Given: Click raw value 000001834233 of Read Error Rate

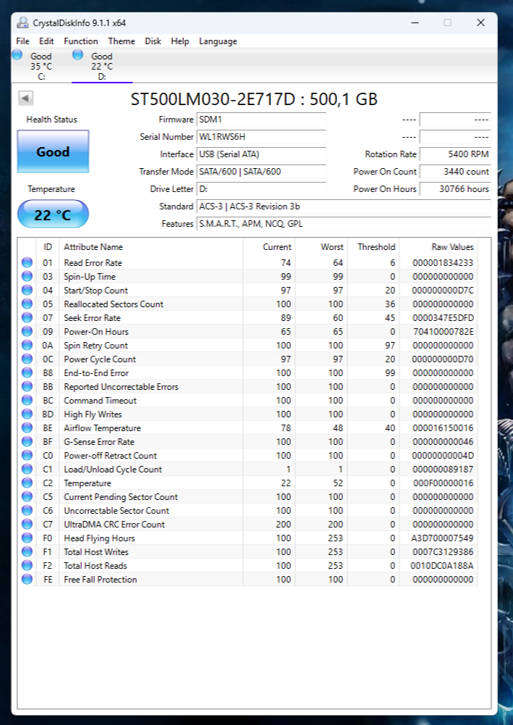Looking at the screenshot, I should [443, 263].
